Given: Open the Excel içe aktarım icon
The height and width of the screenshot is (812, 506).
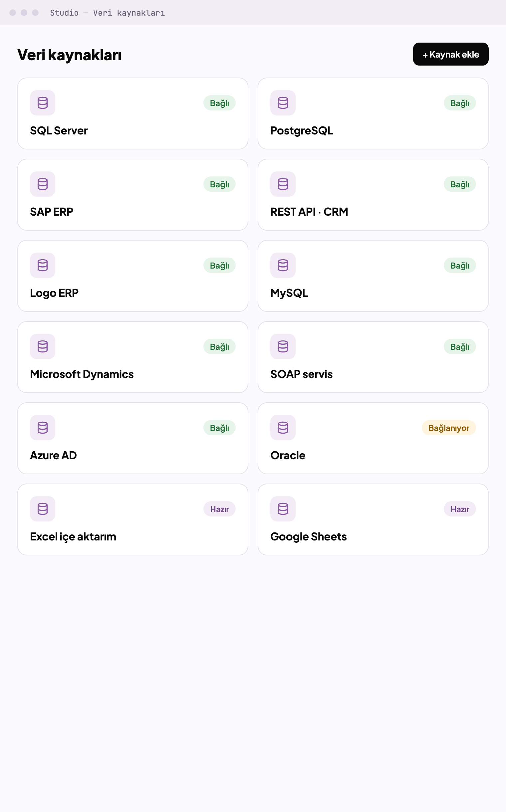Looking at the screenshot, I should click(x=43, y=509).
